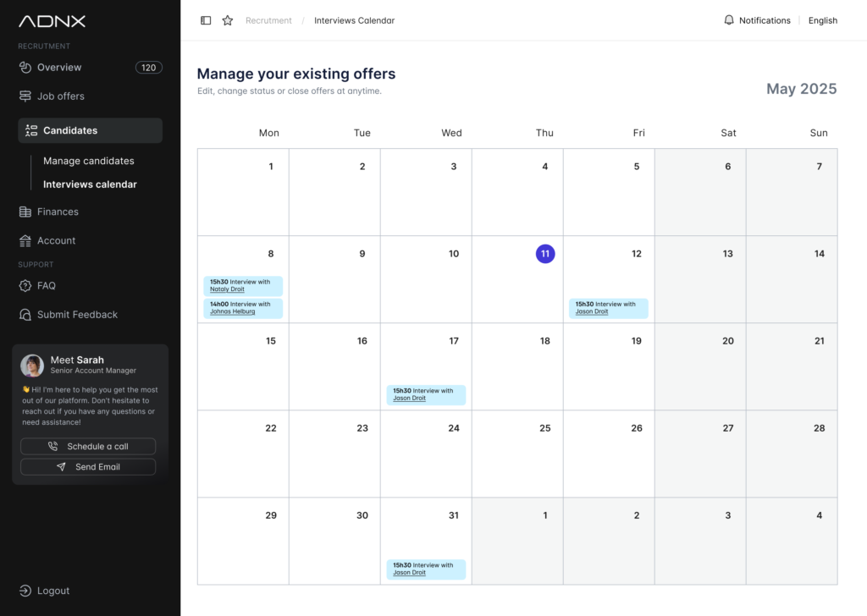Open Nataly Droit's interview link on May 8

point(227,290)
